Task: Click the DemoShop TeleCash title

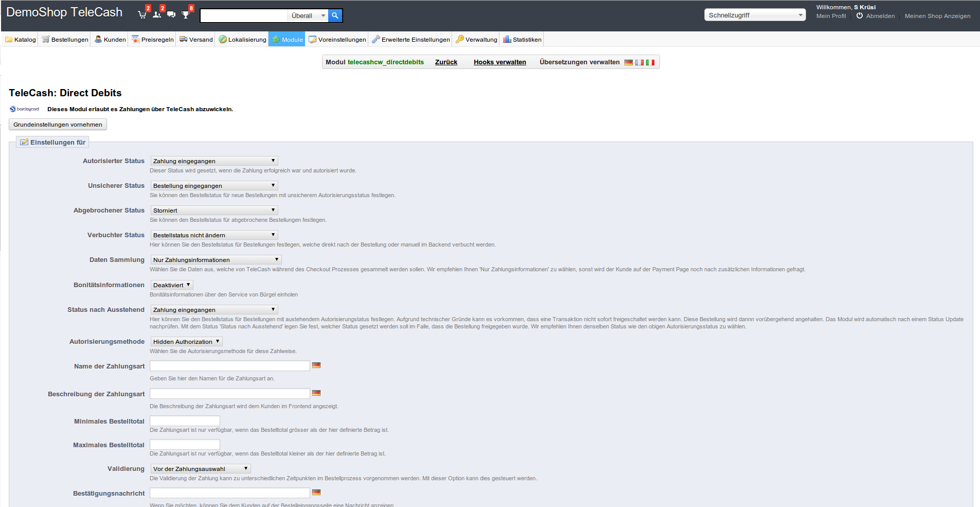Action: (x=64, y=12)
